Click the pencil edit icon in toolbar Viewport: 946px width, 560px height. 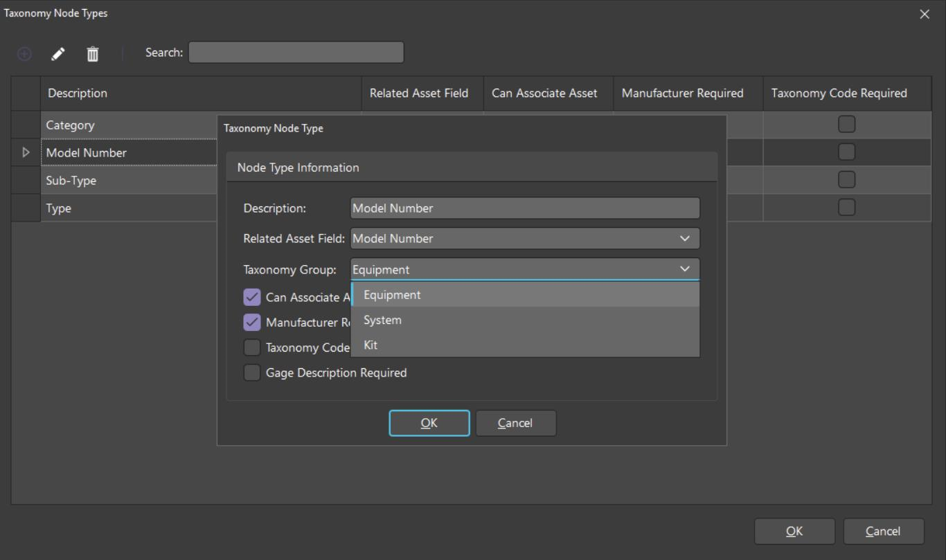click(x=59, y=53)
